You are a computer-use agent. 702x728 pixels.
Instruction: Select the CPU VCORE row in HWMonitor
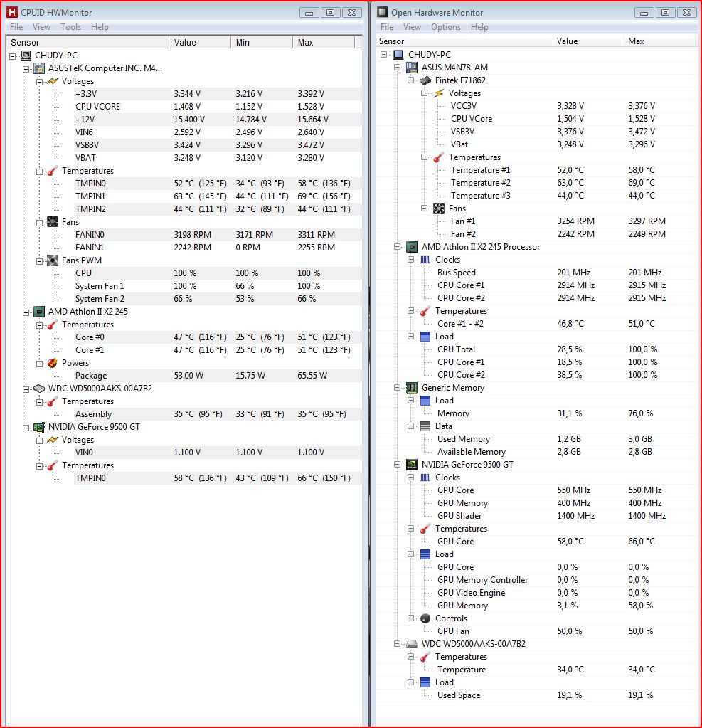[x=218, y=107]
